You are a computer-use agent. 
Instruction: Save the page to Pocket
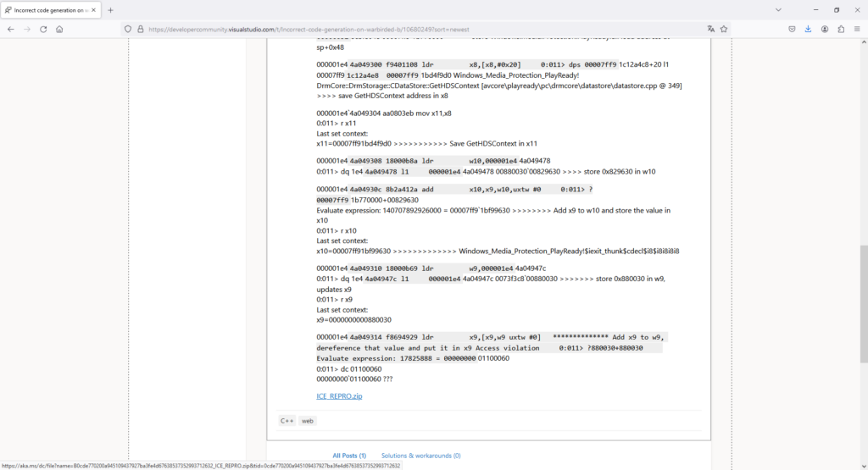pos(792,29)
